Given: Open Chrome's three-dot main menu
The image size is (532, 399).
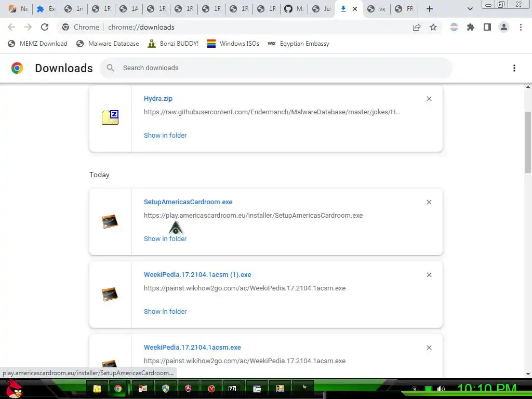Looking at the screenshot, I should point(521,27).
